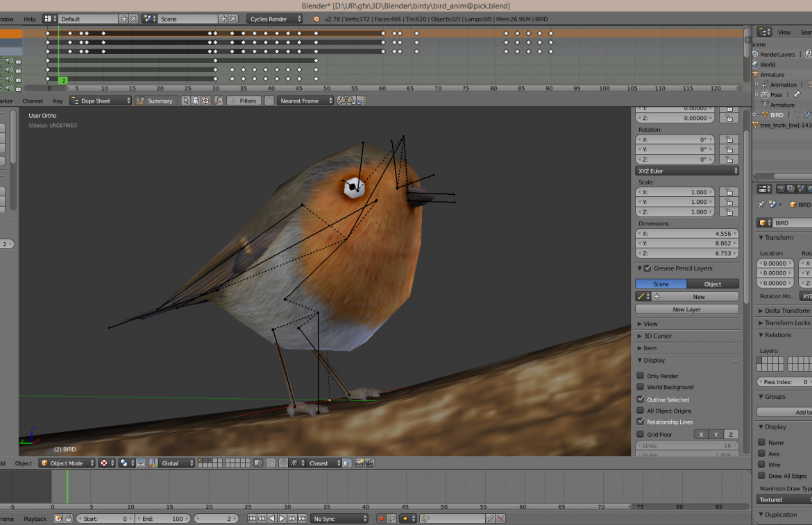Enable the All Object Origins checkbox

[641, 411]
